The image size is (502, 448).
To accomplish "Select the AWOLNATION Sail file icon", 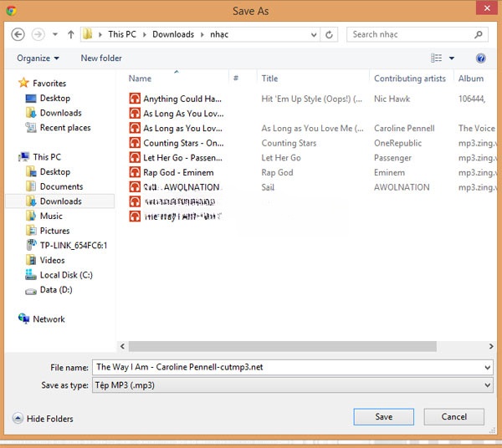I will point(135,186).
